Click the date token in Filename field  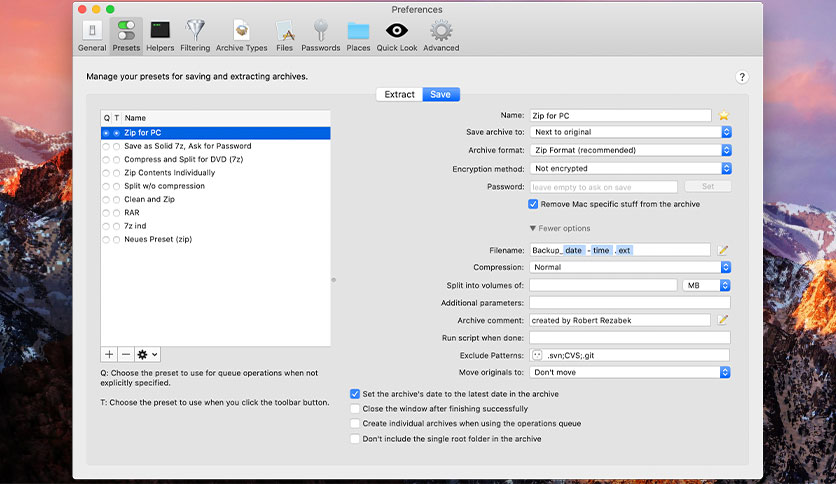click(x=574, y=250)
